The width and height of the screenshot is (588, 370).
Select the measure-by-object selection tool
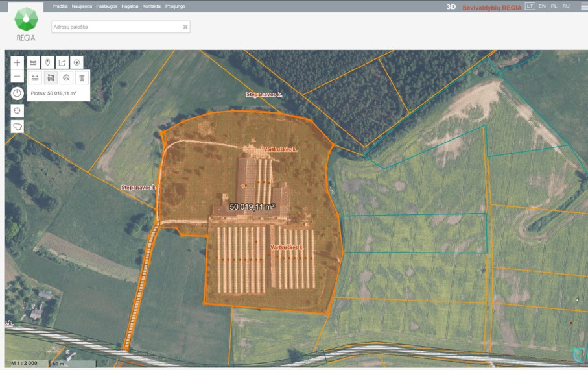coord(66,78)
